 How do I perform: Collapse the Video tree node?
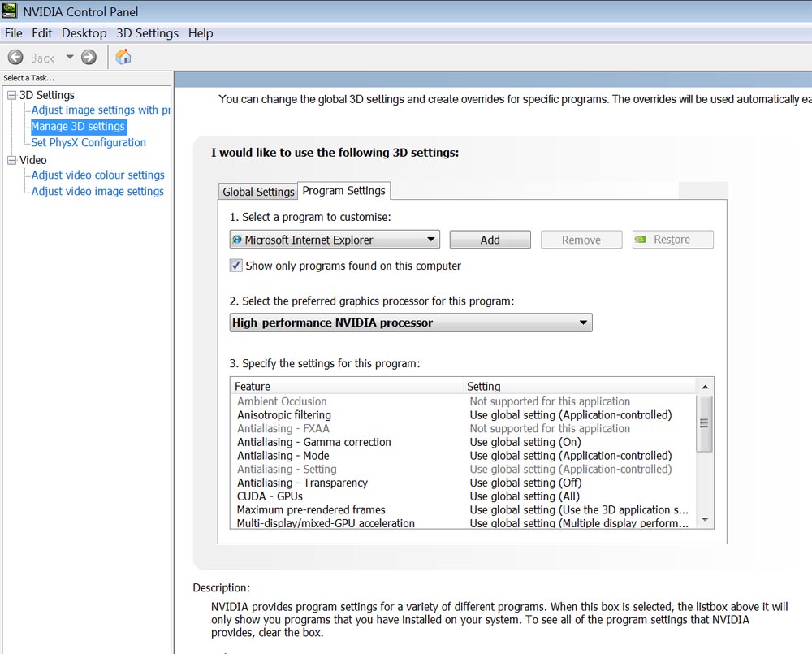click(12, 160)
